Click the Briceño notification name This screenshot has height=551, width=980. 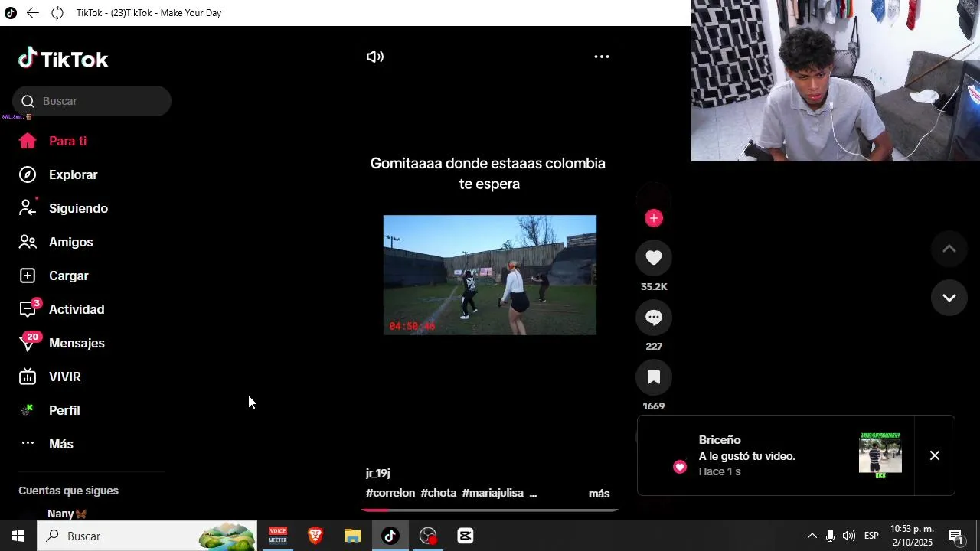coord(720,440)
